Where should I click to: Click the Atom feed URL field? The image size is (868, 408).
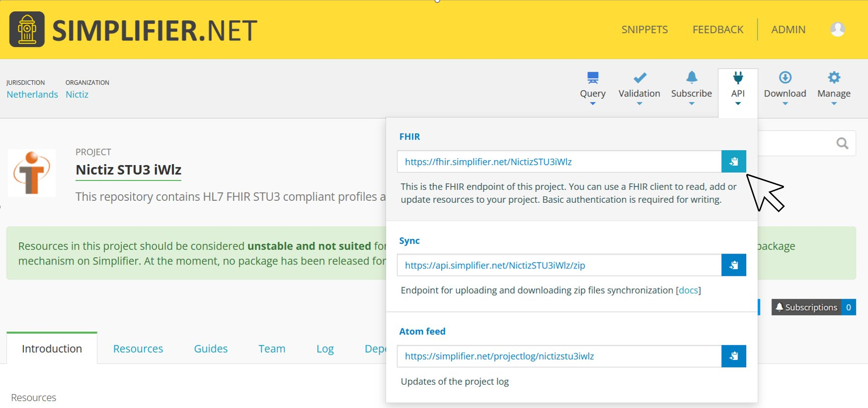(559, 356)
